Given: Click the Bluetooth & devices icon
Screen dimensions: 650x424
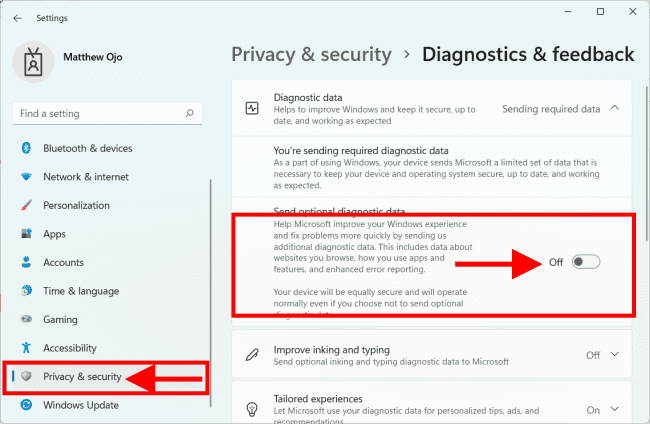Looking at the screenshot, I should (26, 149).
